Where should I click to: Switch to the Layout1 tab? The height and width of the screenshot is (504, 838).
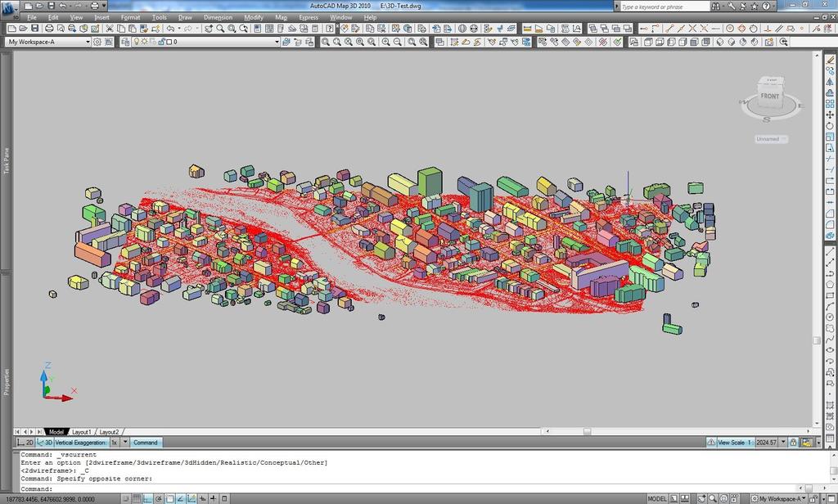click(81, 432)
